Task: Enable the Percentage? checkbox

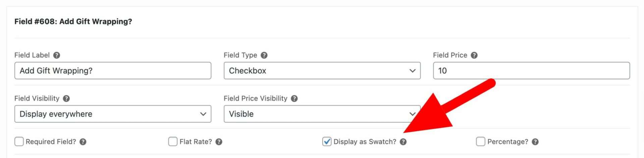Action: click(x=480, y=142)
